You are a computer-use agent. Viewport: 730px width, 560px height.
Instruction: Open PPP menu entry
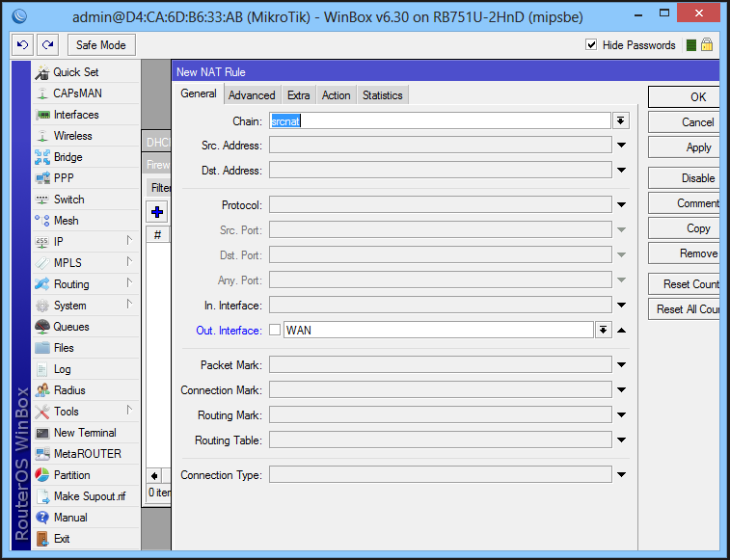[86, 177]
